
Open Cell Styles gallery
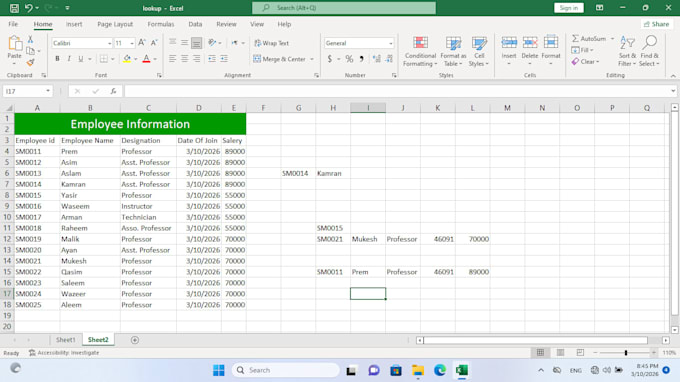479,51
